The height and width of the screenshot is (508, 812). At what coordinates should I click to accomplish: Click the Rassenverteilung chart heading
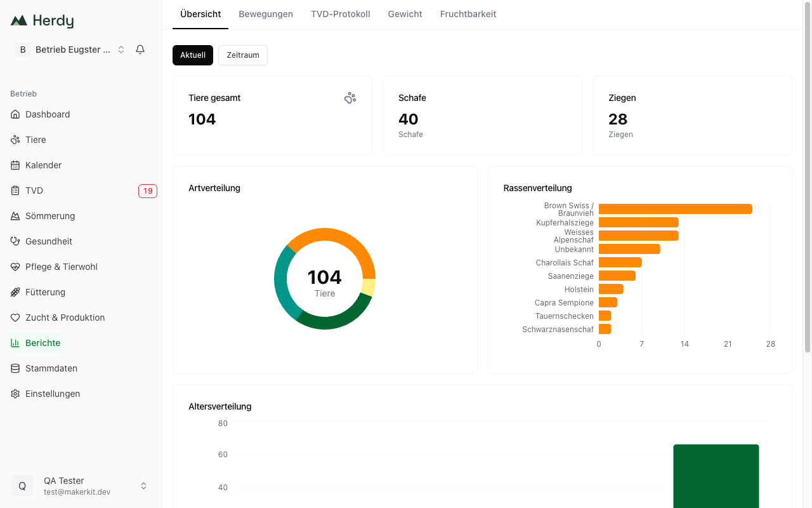538,188
